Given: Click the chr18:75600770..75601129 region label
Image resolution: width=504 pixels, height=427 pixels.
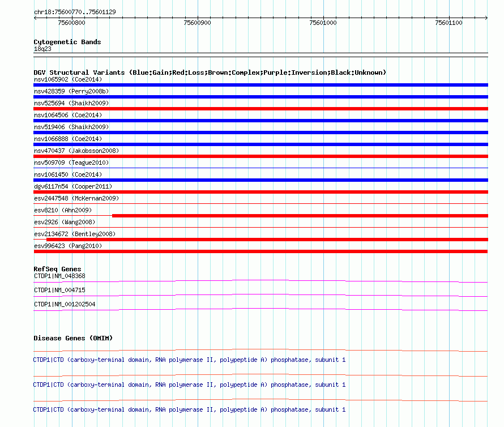Looking at the screenshot, I should coord(75,12).
